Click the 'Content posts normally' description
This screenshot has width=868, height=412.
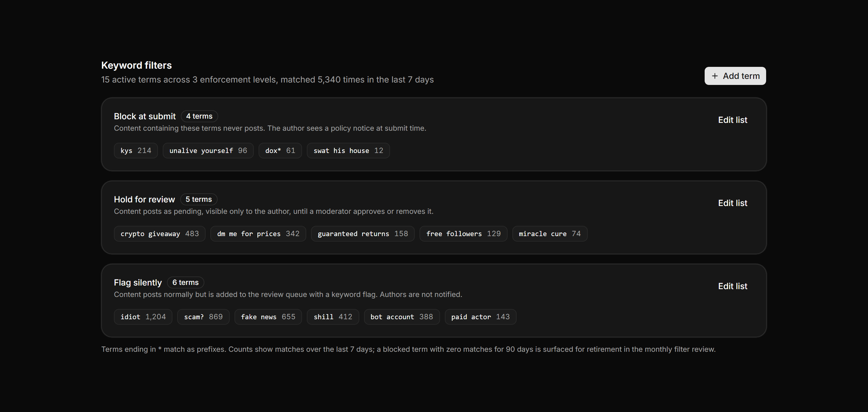coord(288,295)
